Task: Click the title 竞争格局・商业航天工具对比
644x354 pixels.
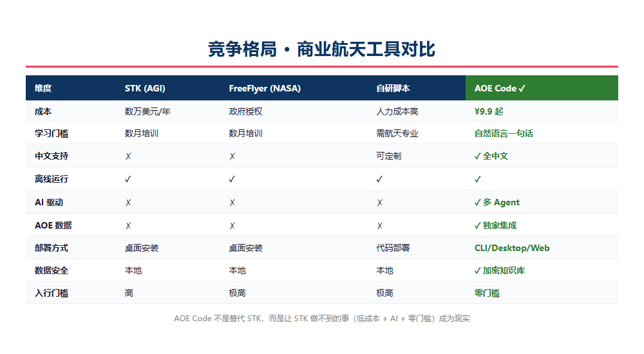Action: (x=321, y=50)
